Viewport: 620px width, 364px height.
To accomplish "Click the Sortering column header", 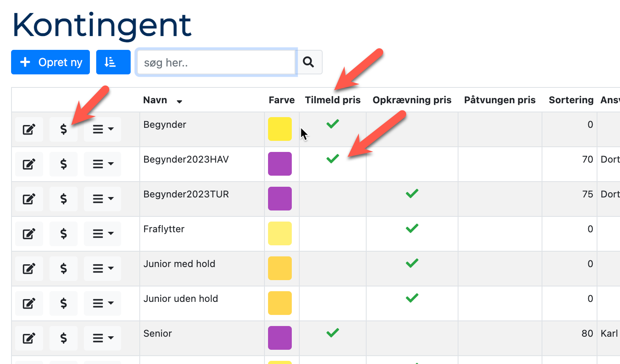I will click(x=571, y=100).
